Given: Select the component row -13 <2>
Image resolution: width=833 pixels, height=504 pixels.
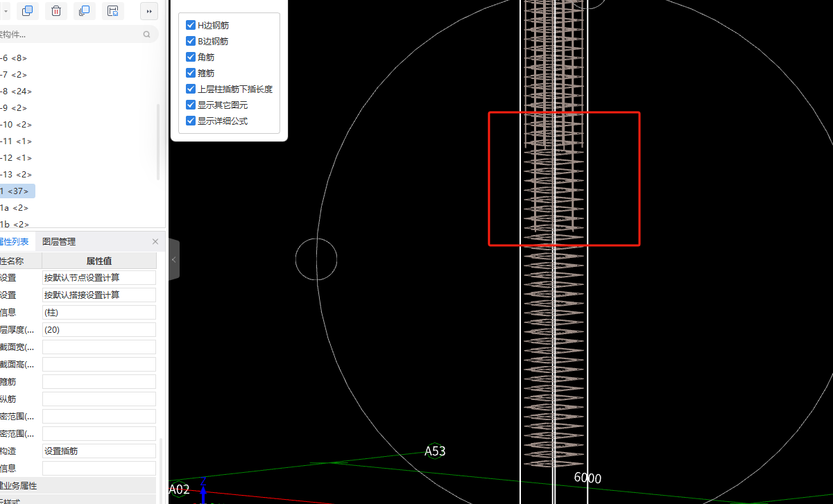Looking at the screenshot, I should [16, 175].
